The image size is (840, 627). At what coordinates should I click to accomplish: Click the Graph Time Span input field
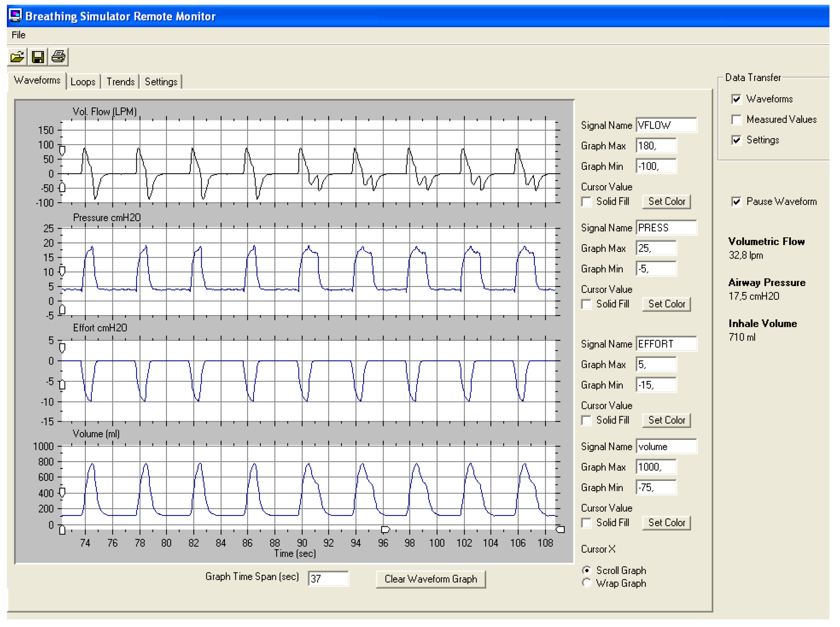click(328, 578)
